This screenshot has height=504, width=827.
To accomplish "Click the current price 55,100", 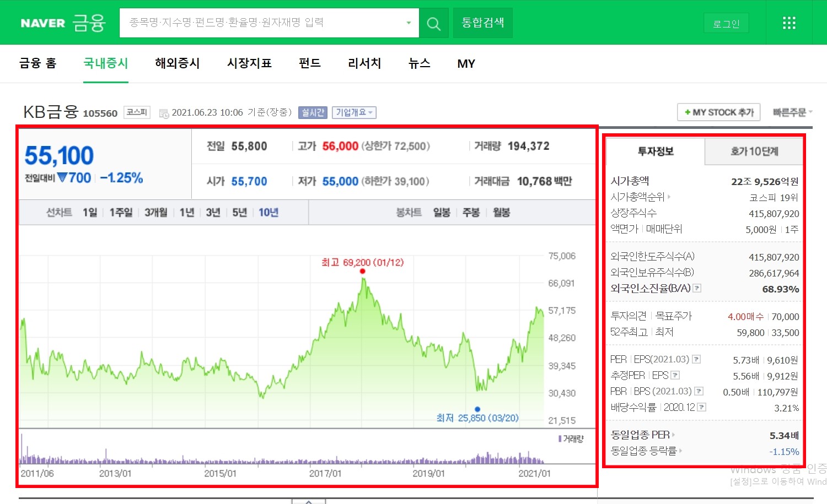I will pyautogui.click(x=59, y=156).
